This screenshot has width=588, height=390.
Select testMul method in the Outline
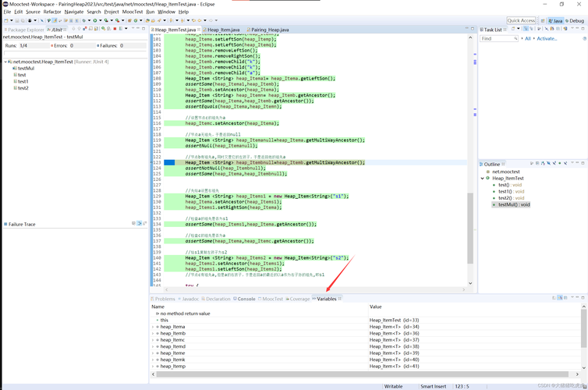click(513, 204)
